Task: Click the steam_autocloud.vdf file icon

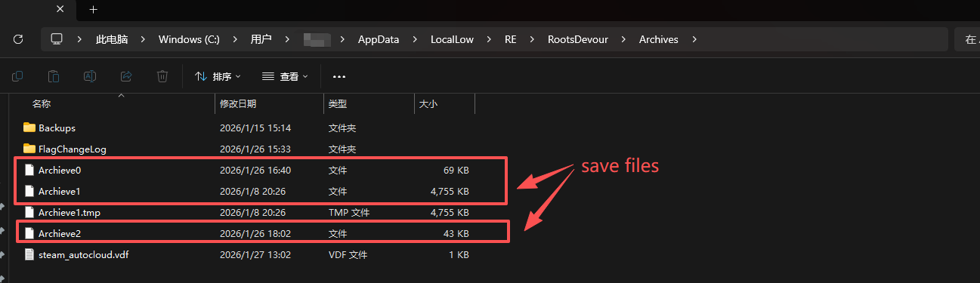Action: pyautogui.click(x=29, y=255)
